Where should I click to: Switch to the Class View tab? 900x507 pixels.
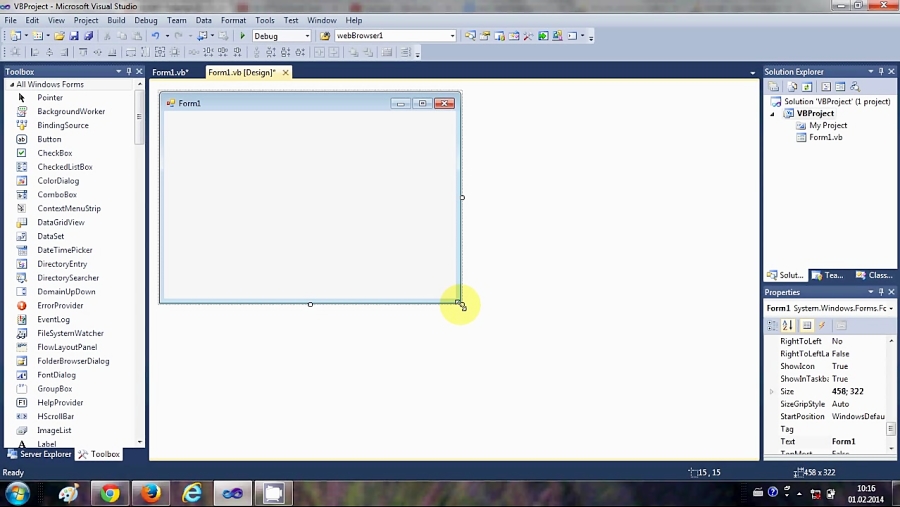pyautogui.click(x=874, y=276)
